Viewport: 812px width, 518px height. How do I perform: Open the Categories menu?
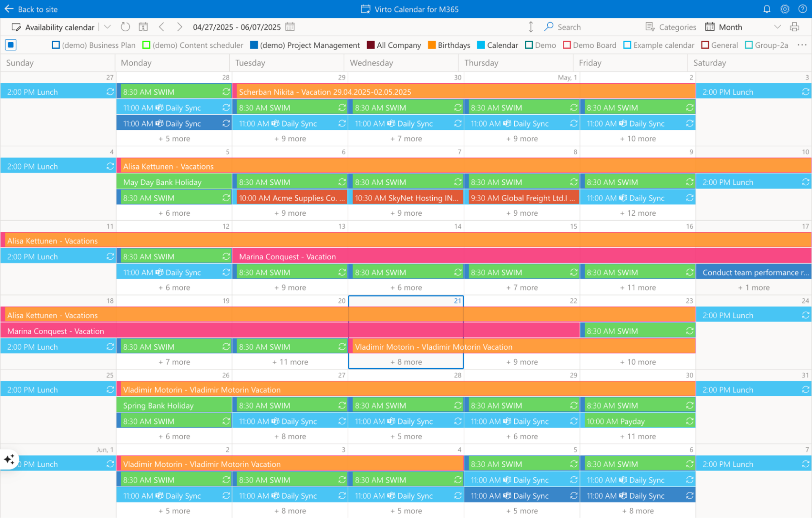[671, 27]
